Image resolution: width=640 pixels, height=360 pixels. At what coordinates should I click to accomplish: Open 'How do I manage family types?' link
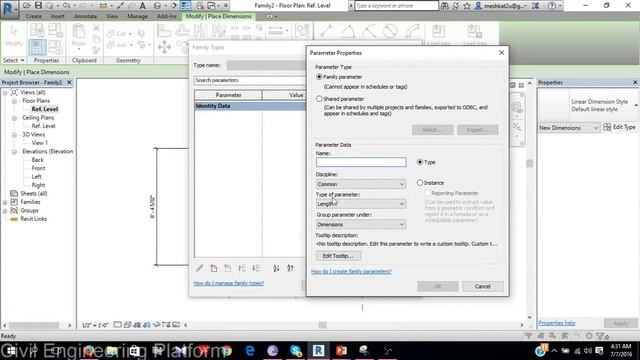229,283
